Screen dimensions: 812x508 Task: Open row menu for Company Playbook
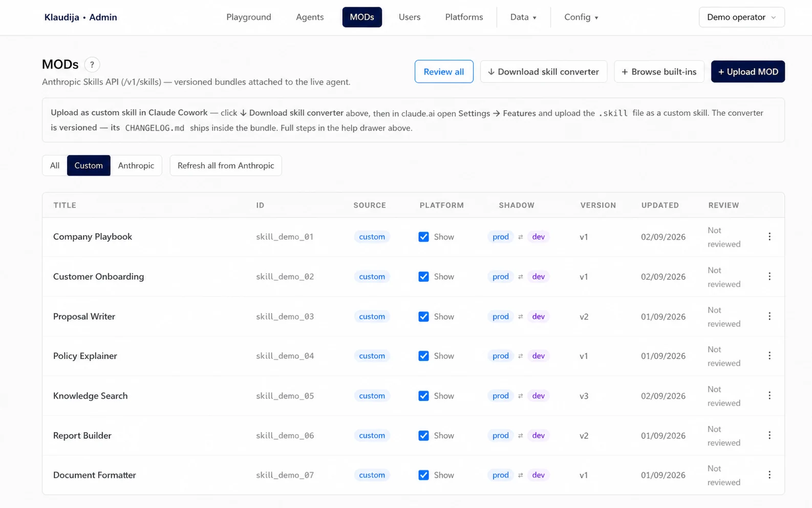[769, 237]
